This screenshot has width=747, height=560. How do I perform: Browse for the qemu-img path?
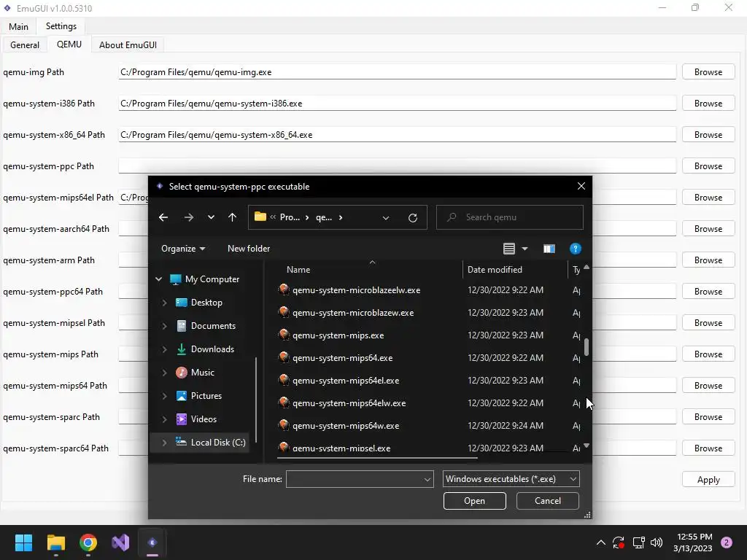point(708,72)
